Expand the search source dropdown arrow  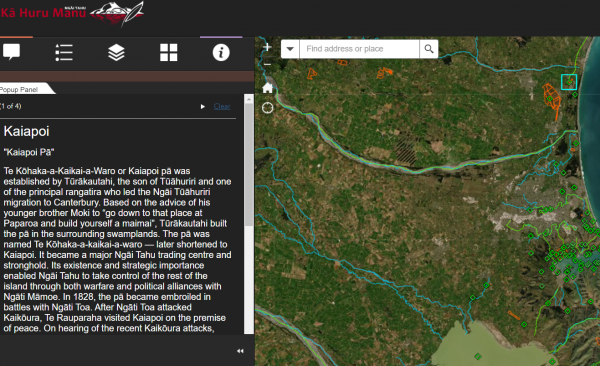pyautogui.click(x=290, y=49)
